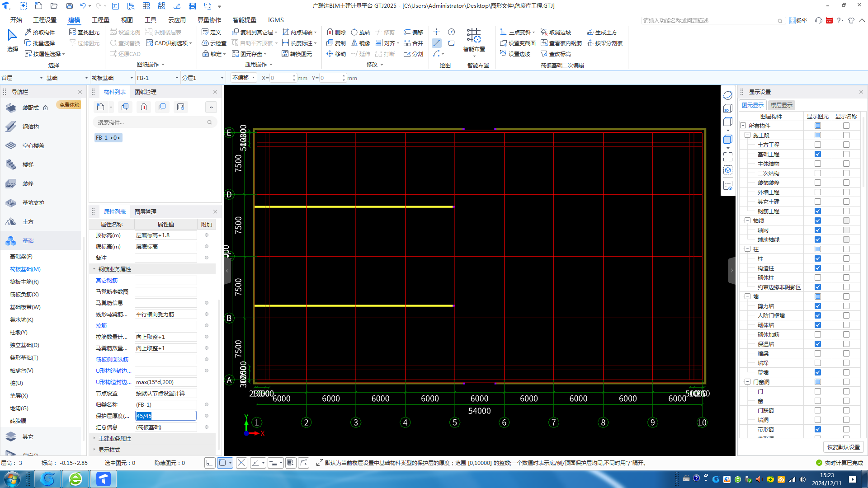Open the FB-1 component dropdown
This screenshot has height=488, width=868.
pyautogui.click(x=158, y=78)
